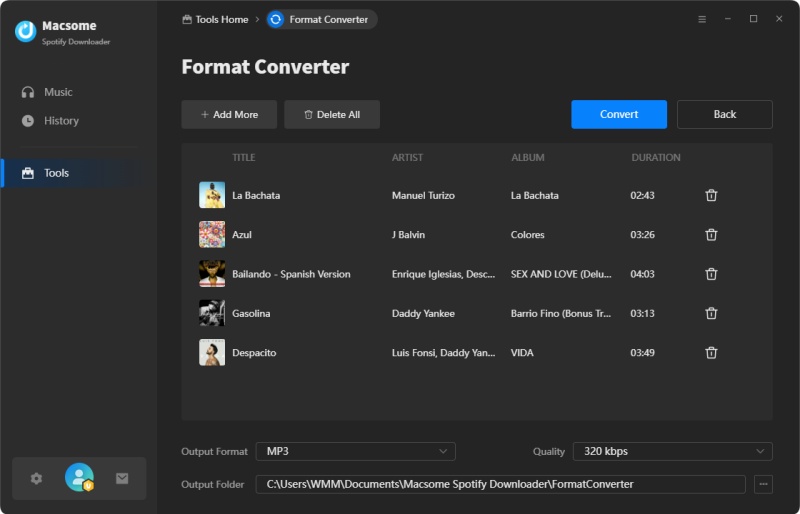The width and height of the screenshot is (800, 514).
Task: Click the artist Daddy Yankee
Action: [x=423, y=313]
